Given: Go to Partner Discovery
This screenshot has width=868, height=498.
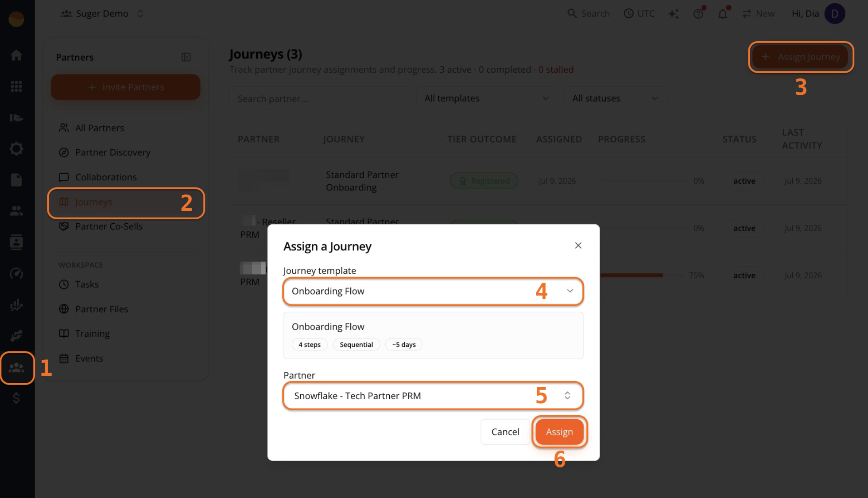Looking at the screenshot, I should [112, 152].
